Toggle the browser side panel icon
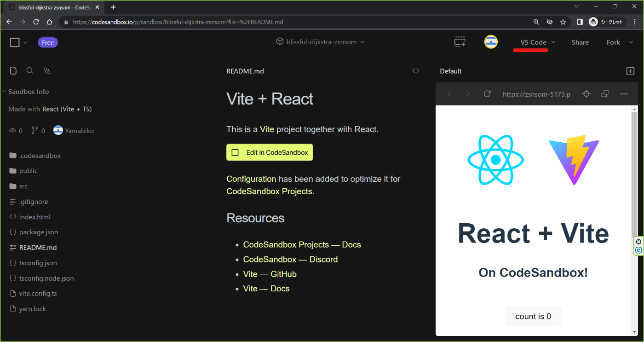This screenshot has height=342, width=644. click(580, 22)
